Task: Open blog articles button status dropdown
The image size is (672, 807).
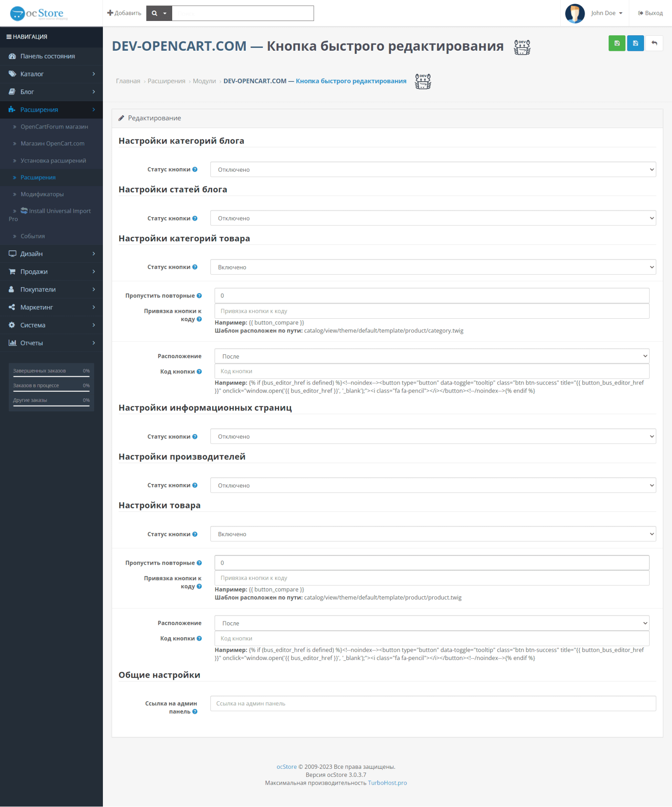Action: [433, 218]
